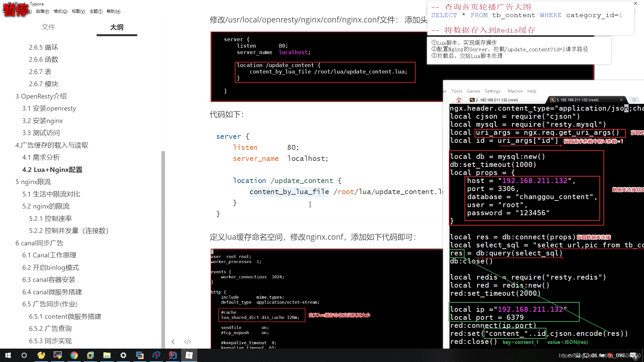Toggle source code mode in Typora
Viewport: 644px width, 362px height.
coord(187,342)
